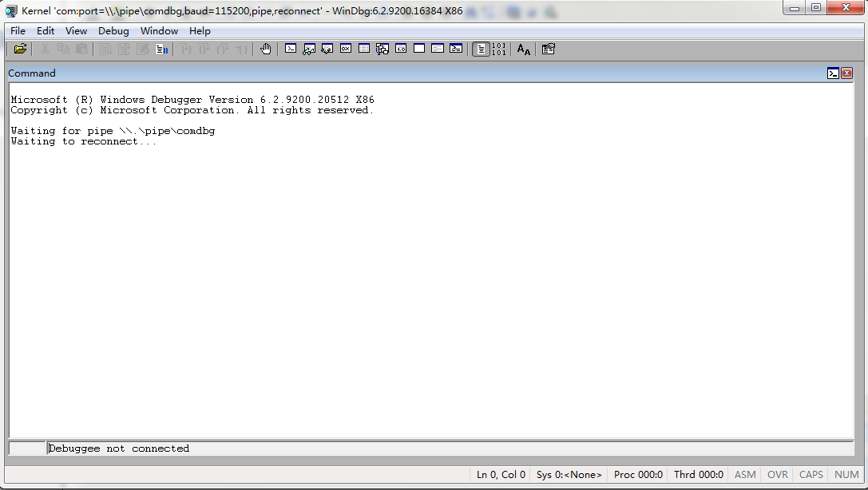Click the 'Microsoft (R) Windows Debugger Version' line
Image resolution: width=868 pixels, height=490 pixels.
[192, 100]
